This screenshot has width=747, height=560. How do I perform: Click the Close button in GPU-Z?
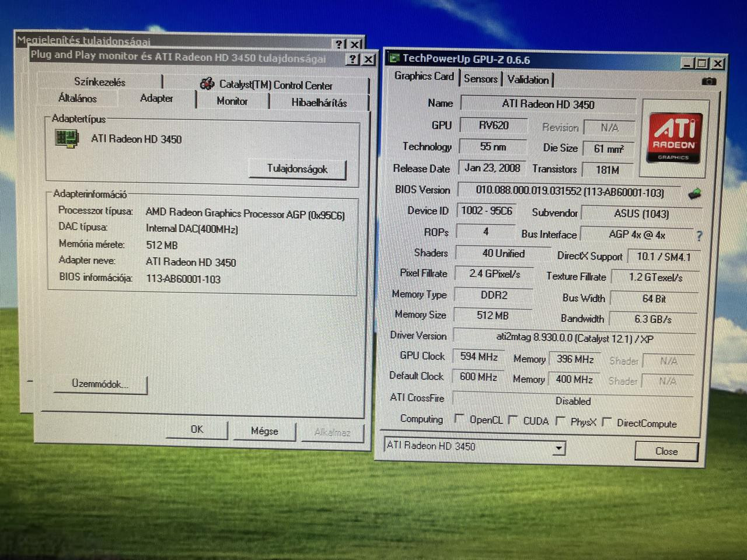point(666,452)
